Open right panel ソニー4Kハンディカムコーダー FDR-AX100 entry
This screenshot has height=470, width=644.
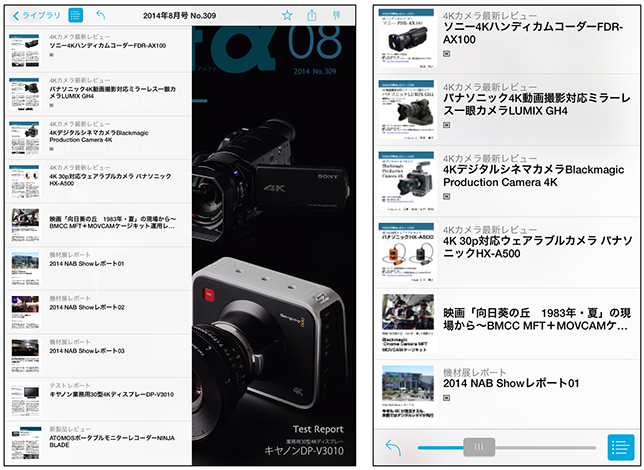click(507, 39)
